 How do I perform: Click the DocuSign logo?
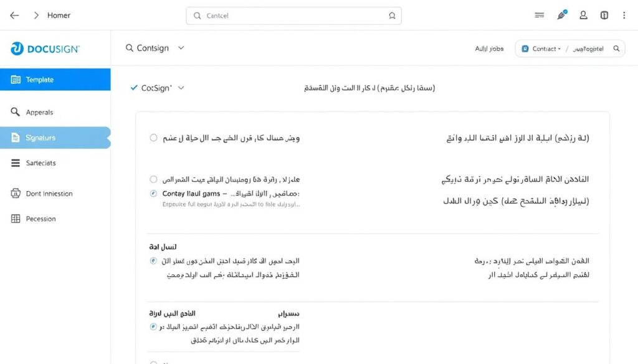[x=45, y=49]
